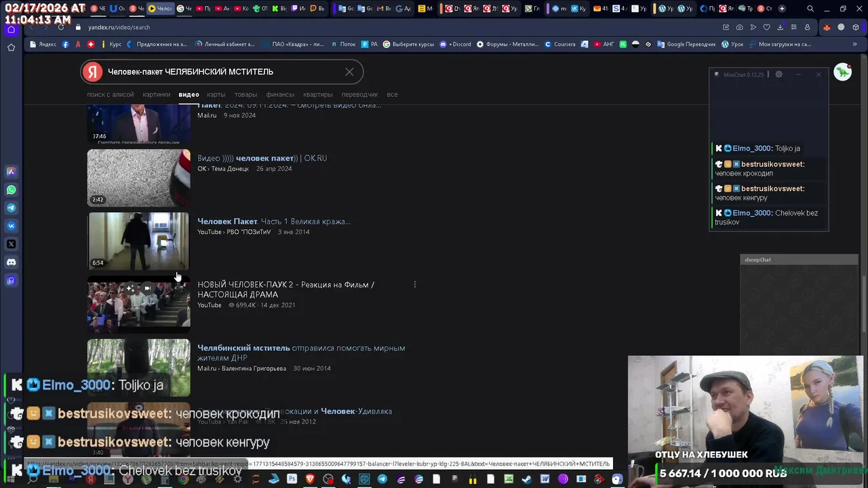Screen dimensions: 868x488
Task: Open the 2:42 OK.RU video thumbnail
Action: coord(138,178)
